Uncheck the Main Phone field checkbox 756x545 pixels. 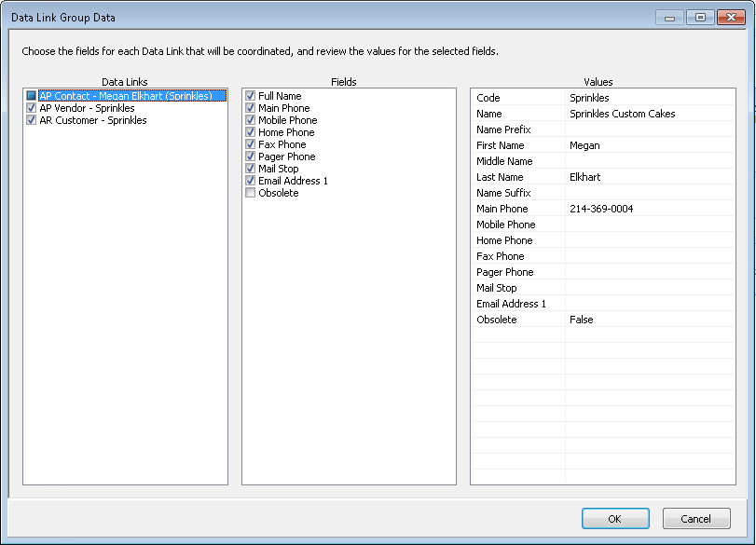tap(250, 108)
